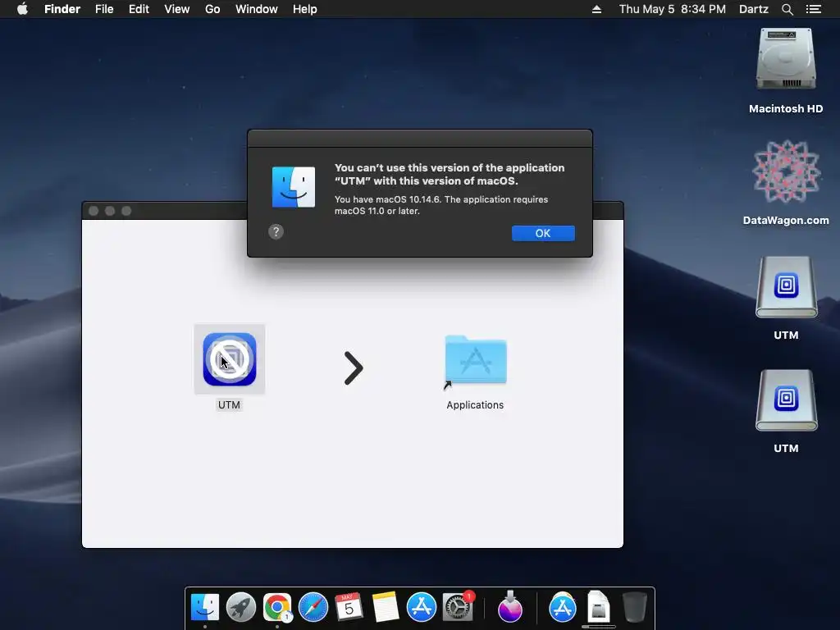
Task: Click the Macintosh HD label
Action: tap(786, 109)
